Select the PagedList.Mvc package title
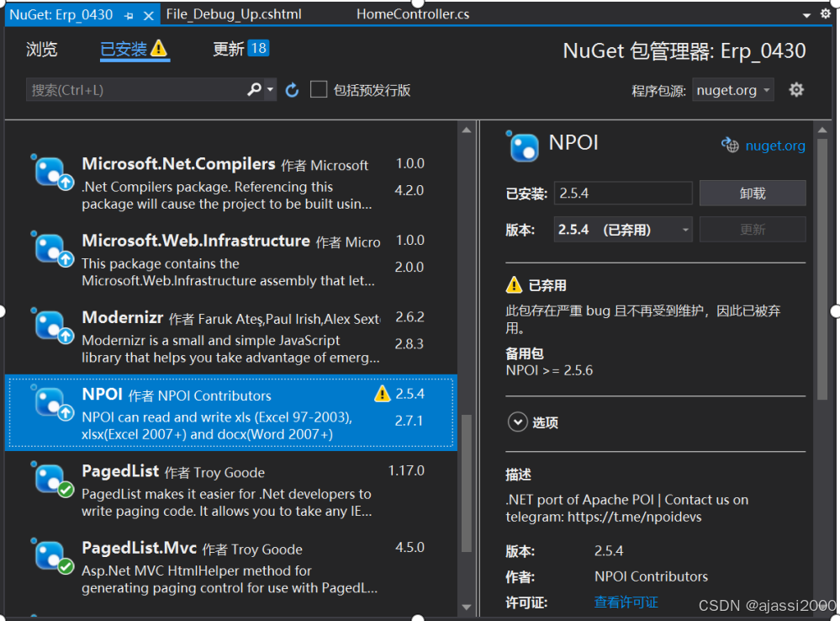The image size is (840, 621). pyautogui.click(x=139, y=548)
